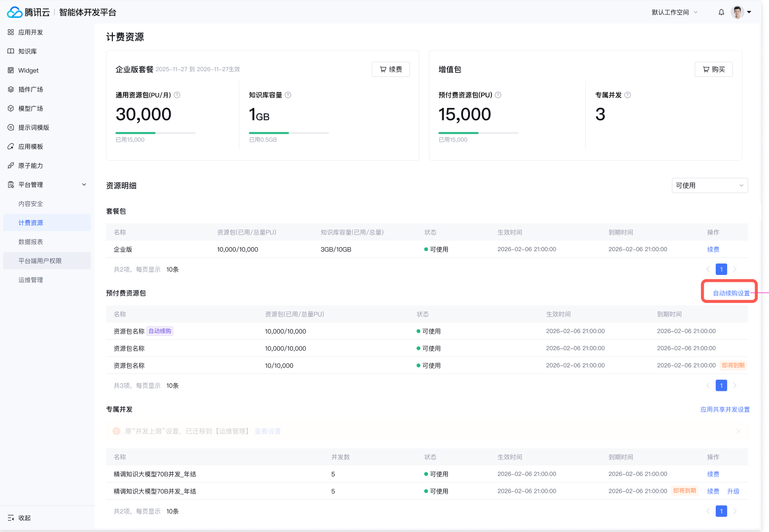The width and height of the screenshot is (769, 532).
Task: Click help icon next to 专属并发
Action: 627,95
